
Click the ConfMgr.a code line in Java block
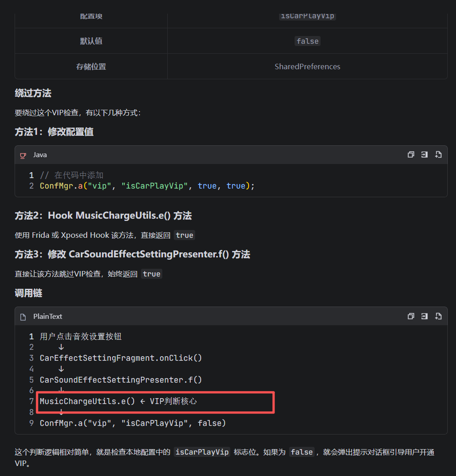tap(147, 186)
